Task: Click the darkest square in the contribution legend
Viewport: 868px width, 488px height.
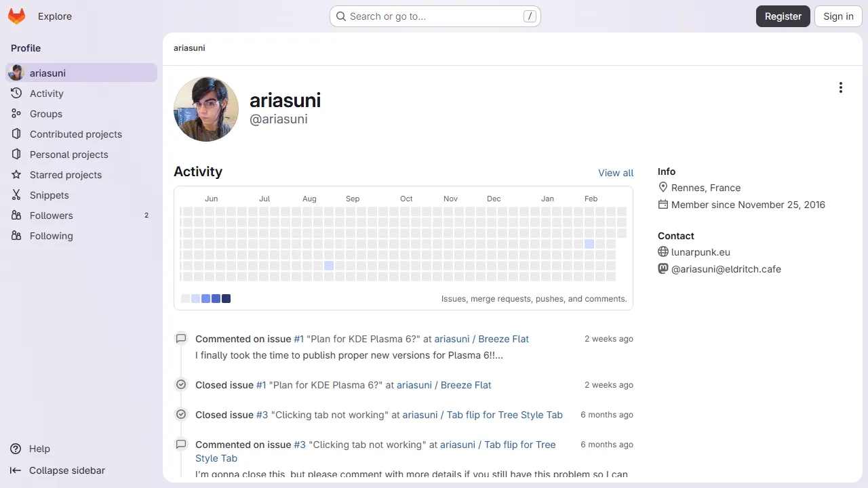Action: click(x=226, y=298)
